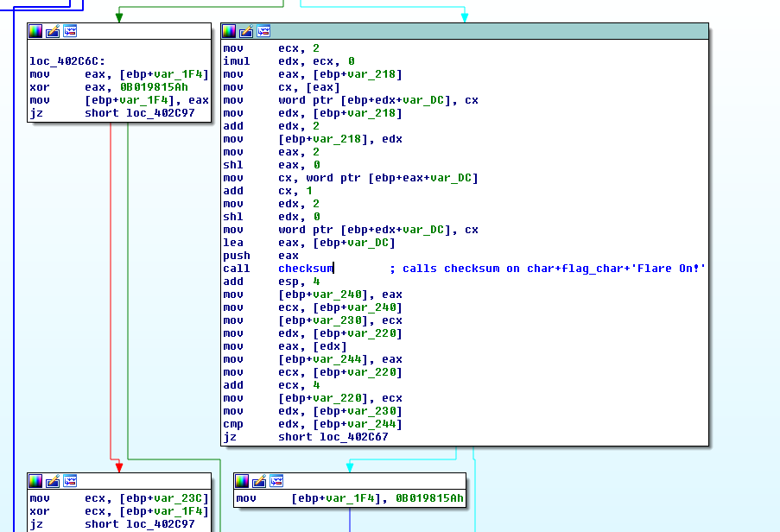Click group icon on 0B019815Ah mov node
Screen dimensions: 780x532
276,481
